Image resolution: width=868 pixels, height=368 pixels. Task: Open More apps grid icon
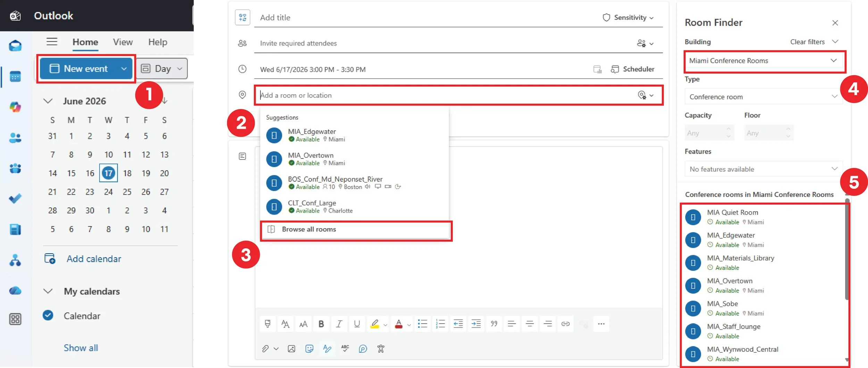click(x=15, y=319)
